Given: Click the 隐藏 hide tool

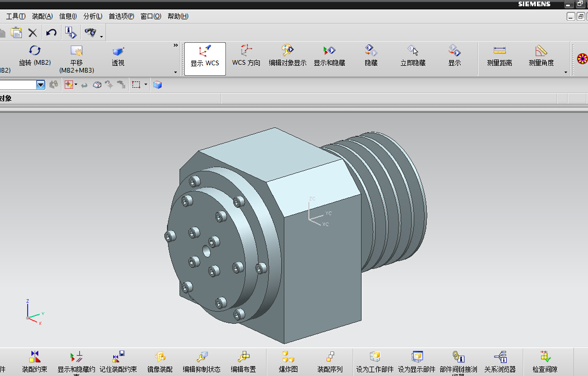Looking at the screenshot, I should coord(371,56).
